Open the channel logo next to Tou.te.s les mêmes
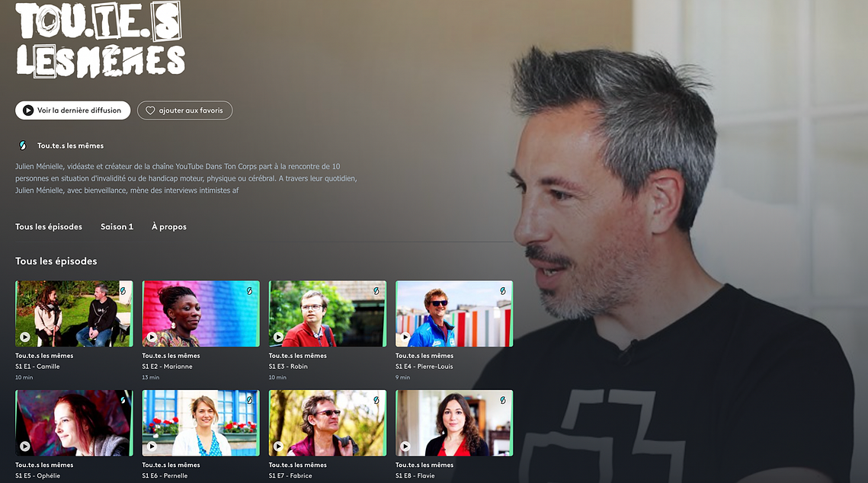This screenshot has width=868, height=483. 23,146
